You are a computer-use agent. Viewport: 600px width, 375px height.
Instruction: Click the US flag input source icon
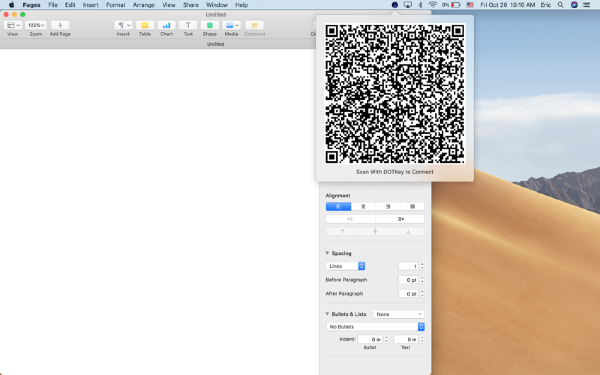(x=470, y=5)
